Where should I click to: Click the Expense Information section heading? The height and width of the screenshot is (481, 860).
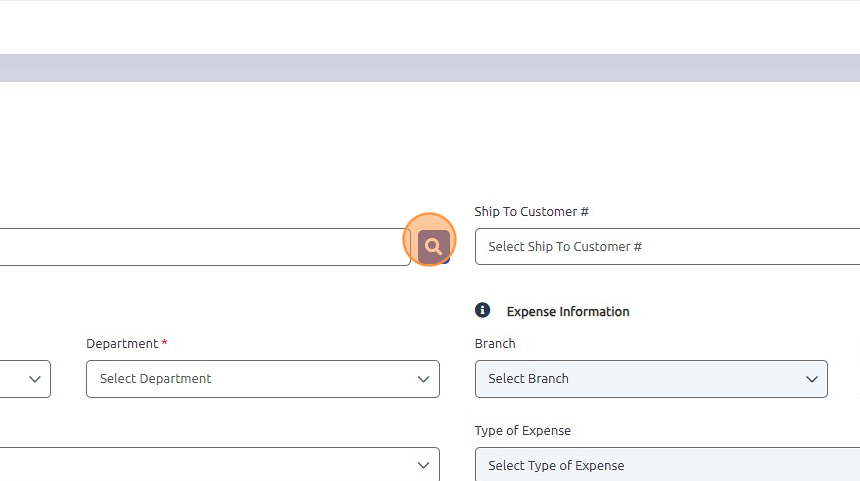568,312
